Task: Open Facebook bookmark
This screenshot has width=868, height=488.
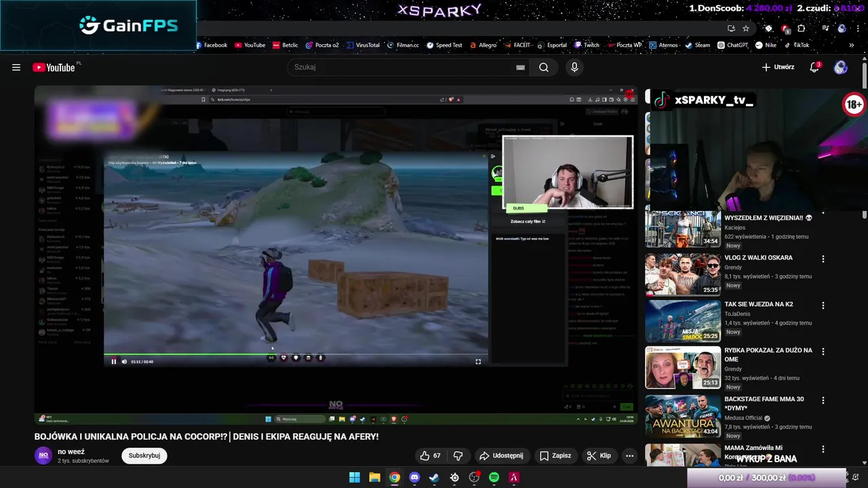Action: tap(212, 45)
